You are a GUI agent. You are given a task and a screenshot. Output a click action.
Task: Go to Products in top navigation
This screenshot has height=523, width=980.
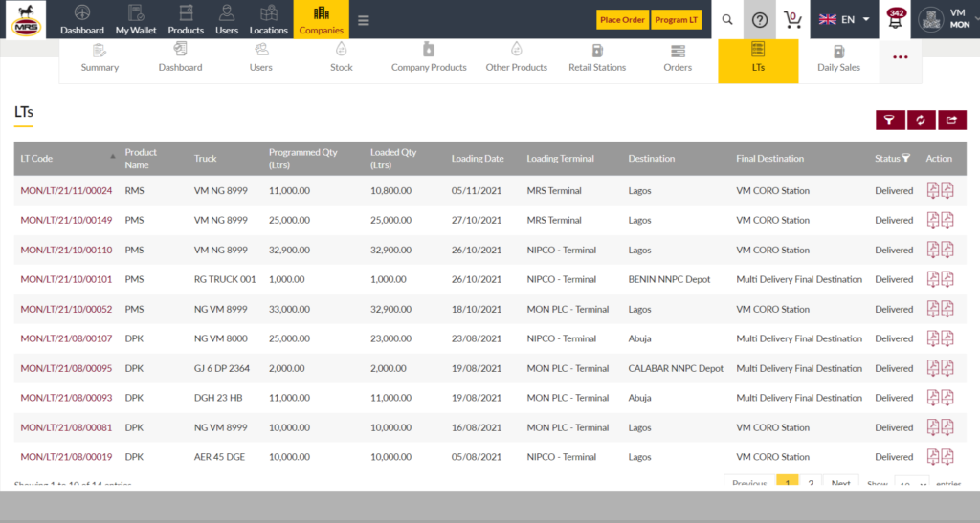coord(186,20)
